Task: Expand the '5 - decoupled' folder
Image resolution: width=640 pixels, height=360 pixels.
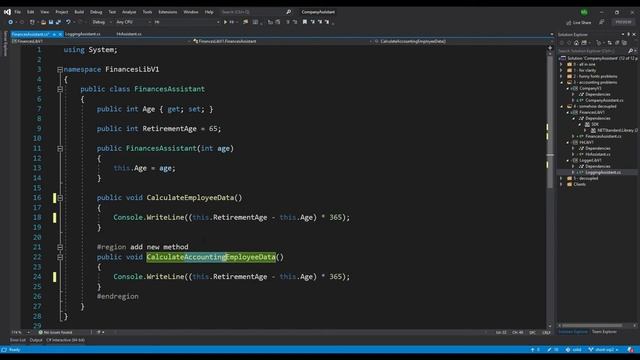Action: (561, 178)
